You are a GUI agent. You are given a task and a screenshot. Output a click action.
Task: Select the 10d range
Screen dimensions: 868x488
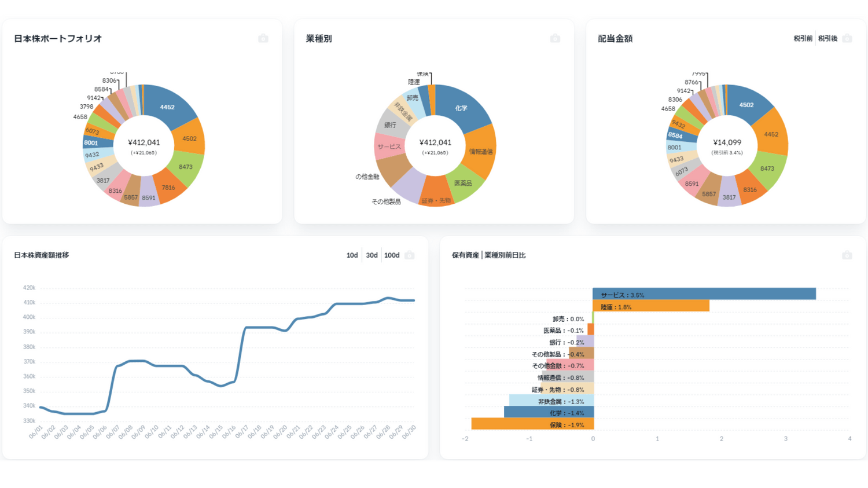click(352, 255)
